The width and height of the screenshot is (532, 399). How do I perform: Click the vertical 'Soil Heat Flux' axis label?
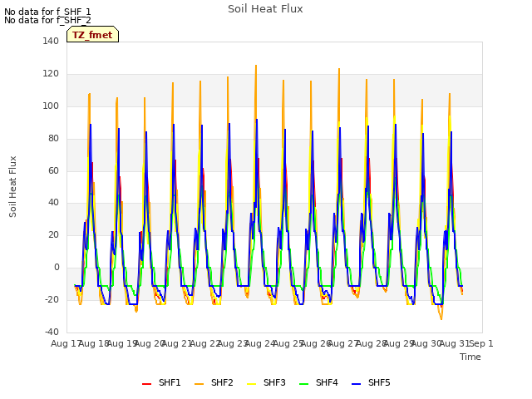[12, 186]
